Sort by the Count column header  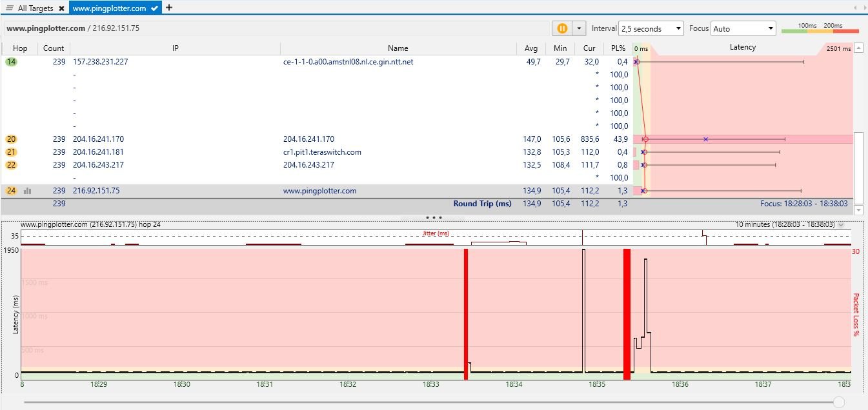click(54, 48)
